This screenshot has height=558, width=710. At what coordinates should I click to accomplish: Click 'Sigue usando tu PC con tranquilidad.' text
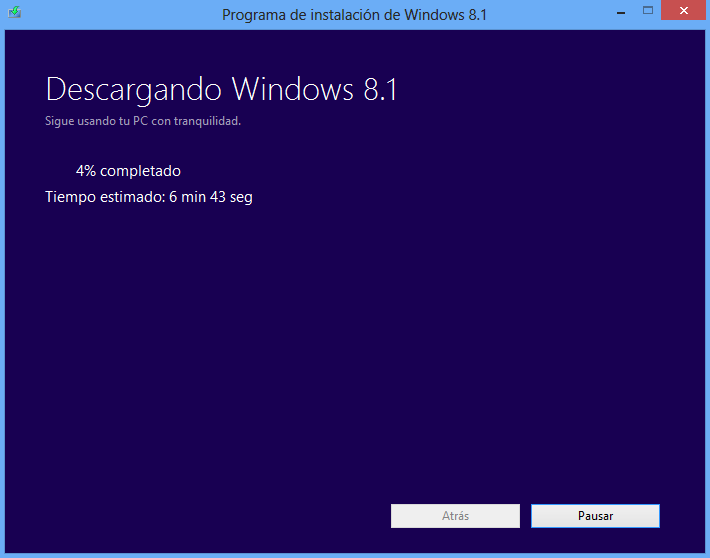[x=143, y=121]
